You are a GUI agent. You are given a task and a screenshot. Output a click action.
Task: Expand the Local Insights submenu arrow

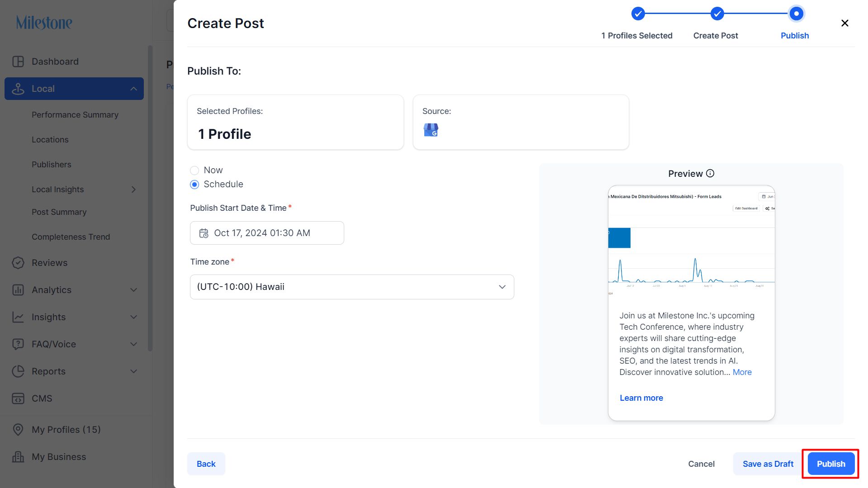(133, 190)
